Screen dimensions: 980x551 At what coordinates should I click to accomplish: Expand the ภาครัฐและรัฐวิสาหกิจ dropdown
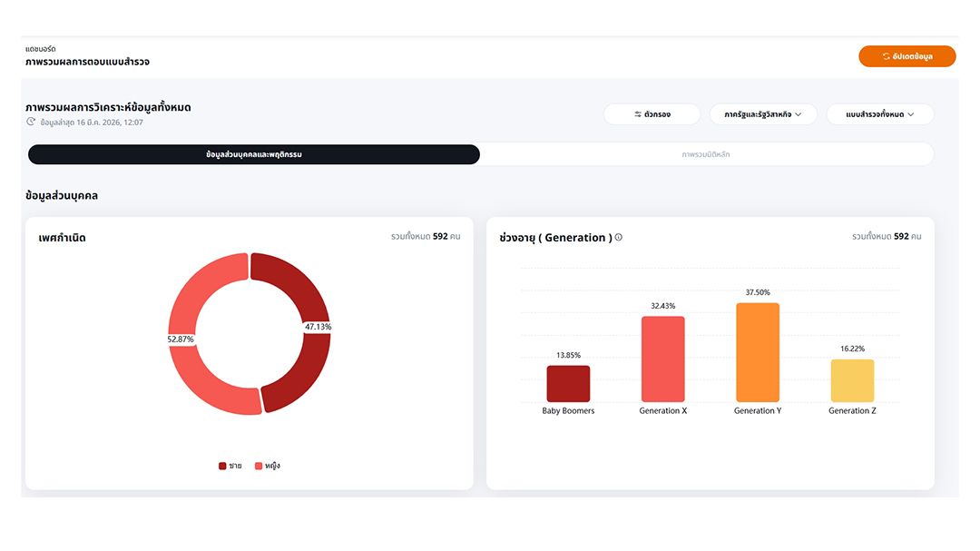[x=762, y=114]
